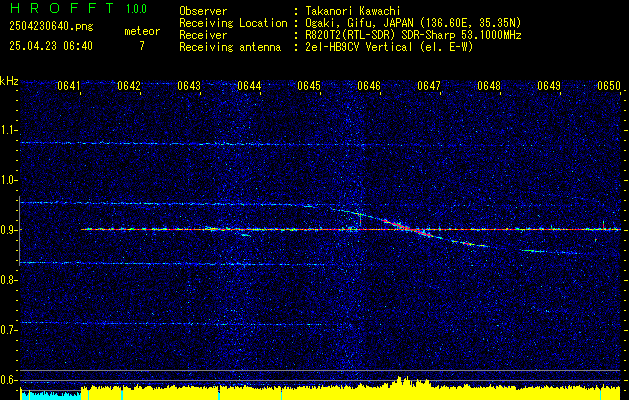Click the 0648 time marker

point(489,86)
